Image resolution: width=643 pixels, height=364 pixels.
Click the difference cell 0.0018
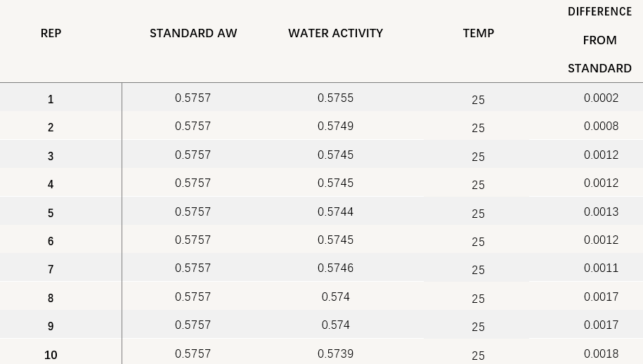tap(601, 353)
